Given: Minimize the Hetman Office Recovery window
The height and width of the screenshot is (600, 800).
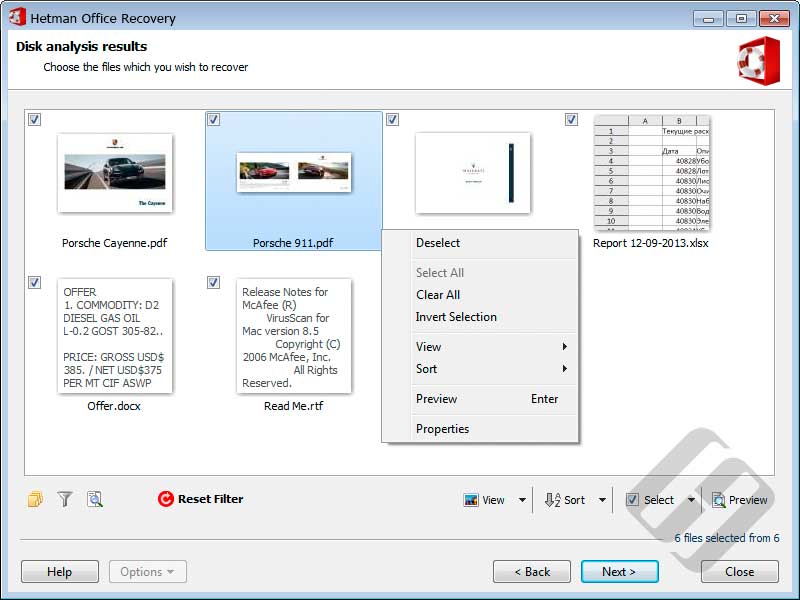Looking at the screenshot, I should click(x=708, y=19).
